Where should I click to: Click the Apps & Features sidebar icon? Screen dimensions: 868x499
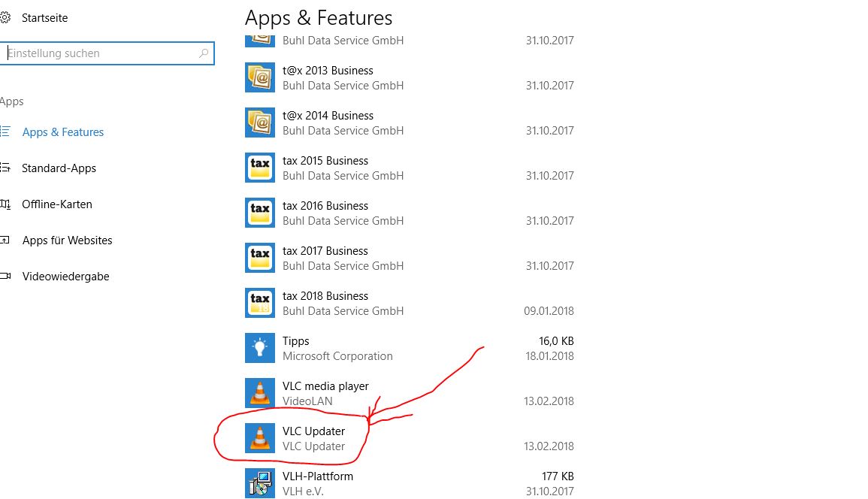(x=5, y=132)
